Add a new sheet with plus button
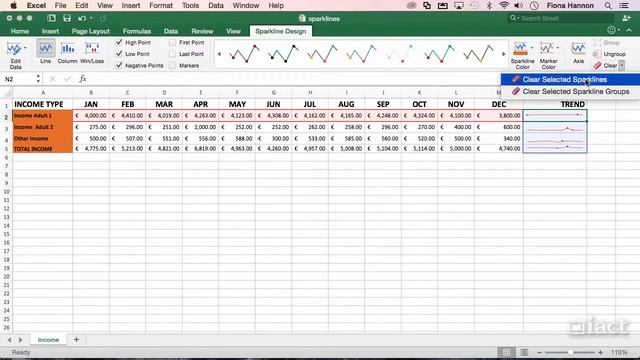The height and width of the screenshot is (360, 640). [x=76, y=339]
